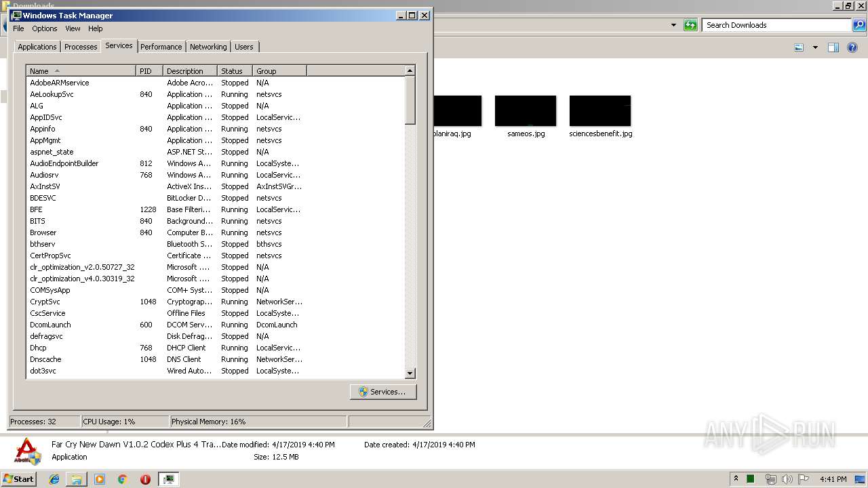Click the Search Downloads field
This screenshot has width=868, height=488.
coord(776,25)
